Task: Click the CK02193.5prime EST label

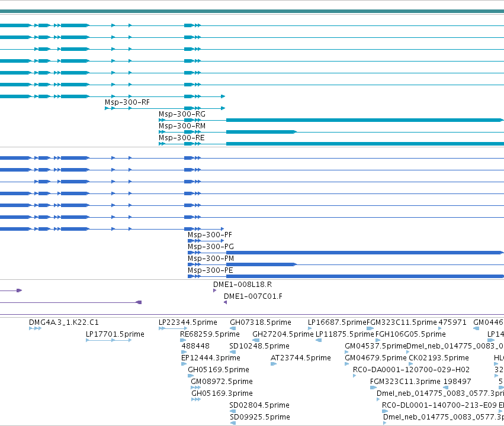Action: 439,359
